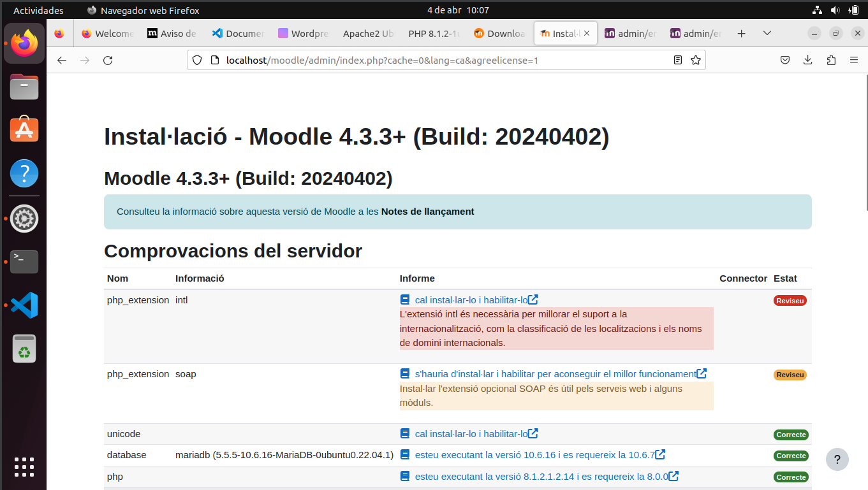Screen dimensions: 868x490
Task: Open the browser extensions puzzle icon
Action: pyautogui.click(x=830, y=59)
